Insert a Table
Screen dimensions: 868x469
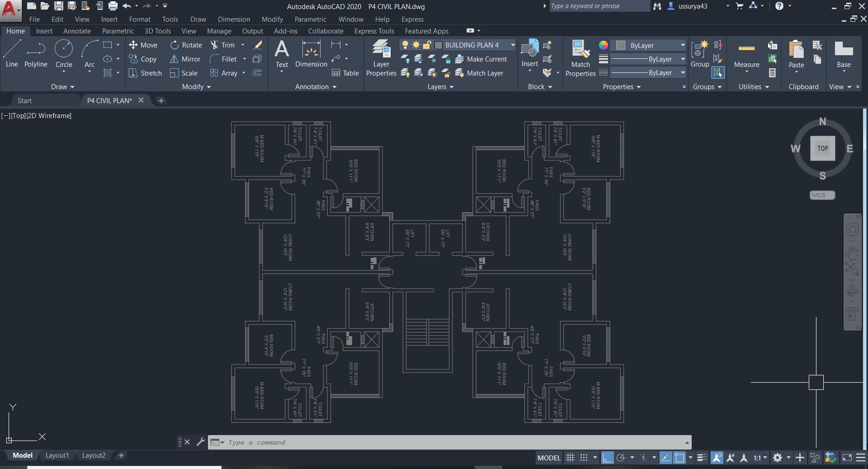[x=345, y=73]
